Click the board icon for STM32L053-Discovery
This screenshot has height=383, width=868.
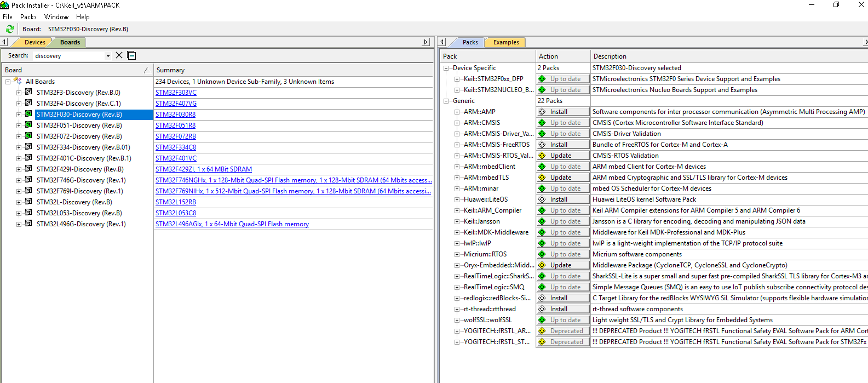(28, 213)
